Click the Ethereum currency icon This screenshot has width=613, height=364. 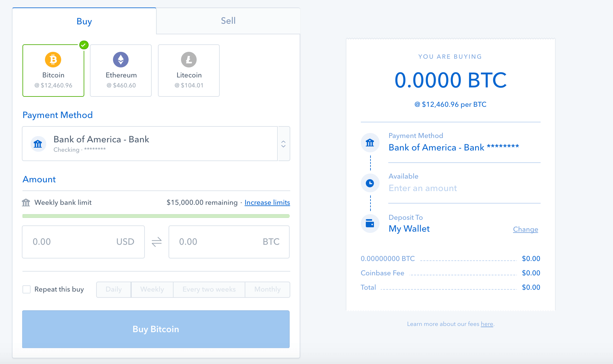click(x=120, y=60)
